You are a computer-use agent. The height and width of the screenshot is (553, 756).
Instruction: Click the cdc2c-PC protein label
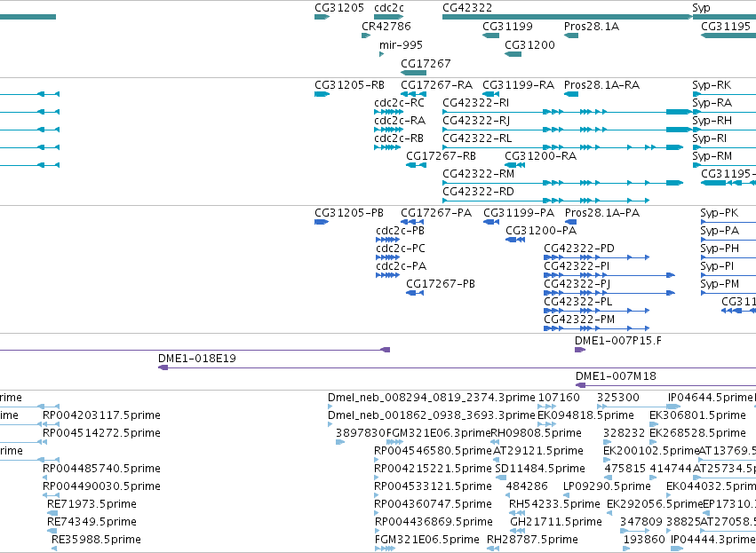[400, 249]
